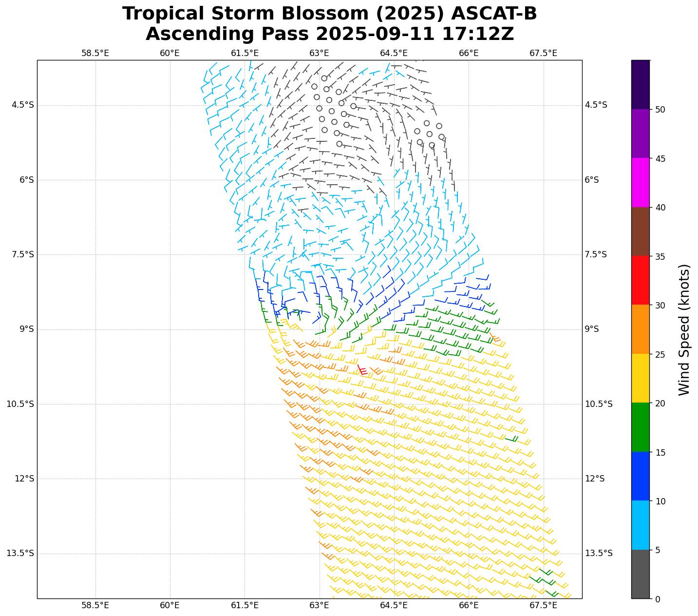Select the magenta 40–45 knot colorbar segment
Image resolution: width=698 pixels, height=616 pixels.
640,182
